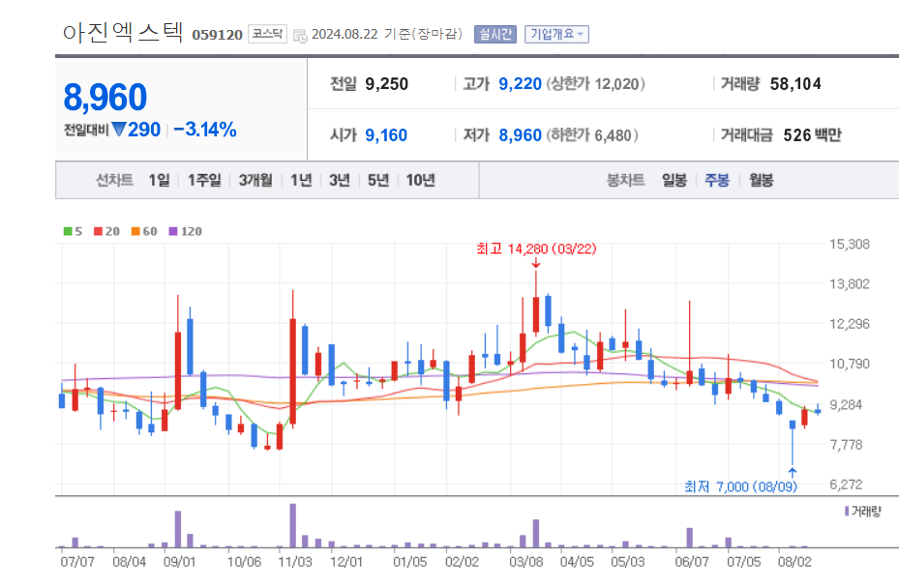This screenshot has height=588, width=899.
Task: Select the 일봉 daily candle chart
Action: tap(674, 181)
